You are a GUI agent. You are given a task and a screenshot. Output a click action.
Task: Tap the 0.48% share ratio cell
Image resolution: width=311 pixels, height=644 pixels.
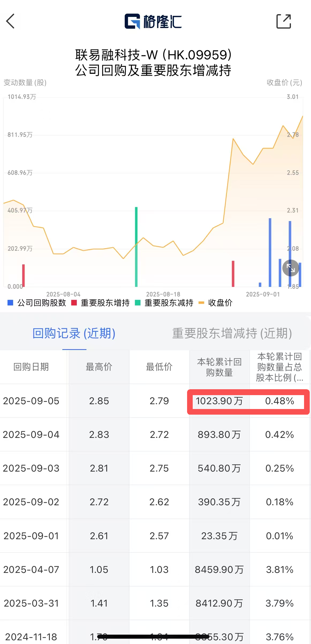tap(280, 401)
